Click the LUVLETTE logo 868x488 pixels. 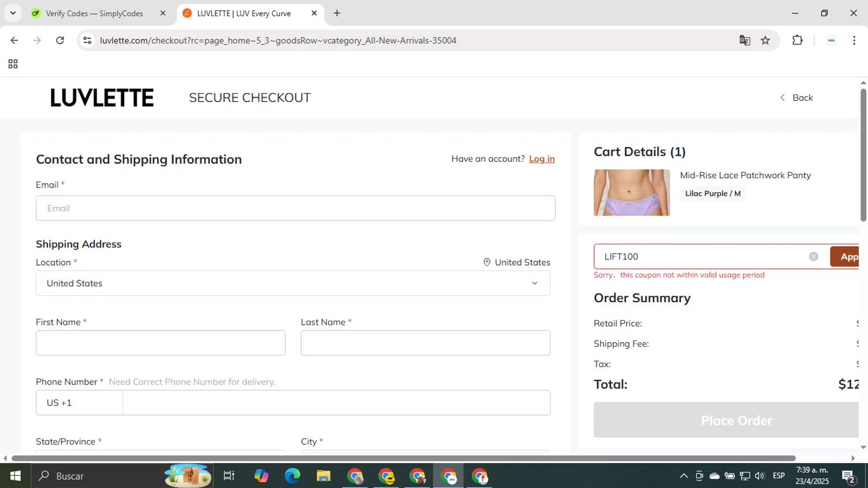click(102, 98)
